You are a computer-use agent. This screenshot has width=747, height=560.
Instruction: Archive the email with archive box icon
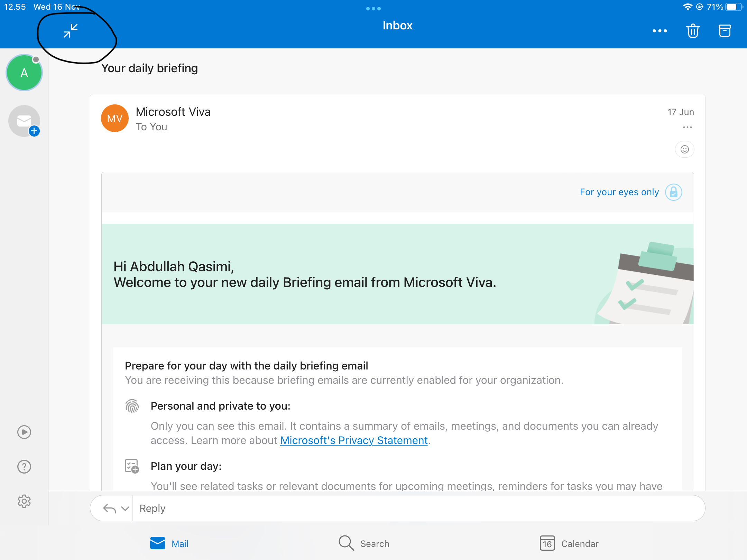coord(725,31)
